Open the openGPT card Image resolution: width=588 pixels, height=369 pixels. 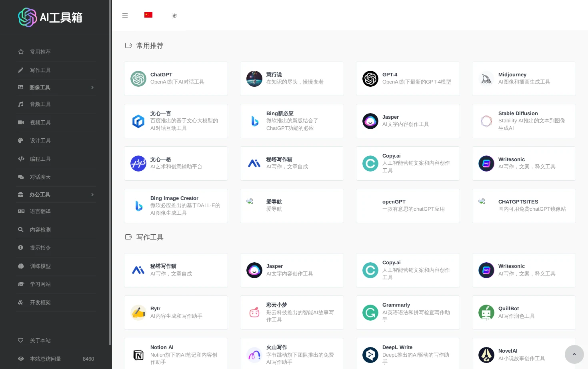tap(408, 206)
